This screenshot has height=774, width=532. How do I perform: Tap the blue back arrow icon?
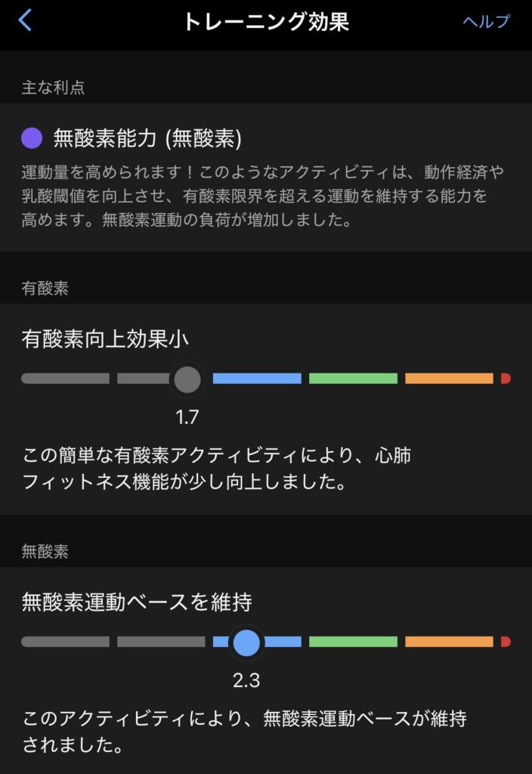coord(26,20)
